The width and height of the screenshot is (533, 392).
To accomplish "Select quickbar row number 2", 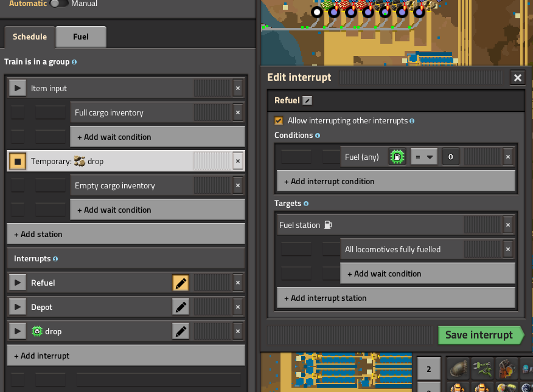I will coord(428,369).
